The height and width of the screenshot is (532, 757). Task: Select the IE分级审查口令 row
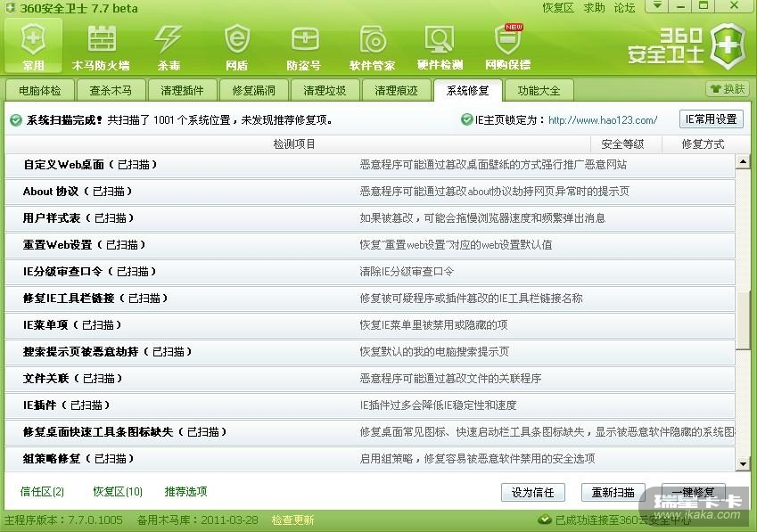click(370, 272)
